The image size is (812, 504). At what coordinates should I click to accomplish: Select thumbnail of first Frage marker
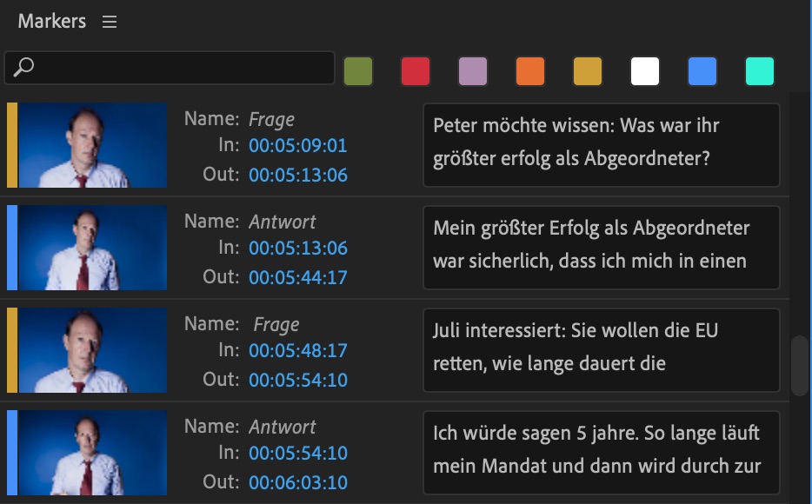(92, 145)
